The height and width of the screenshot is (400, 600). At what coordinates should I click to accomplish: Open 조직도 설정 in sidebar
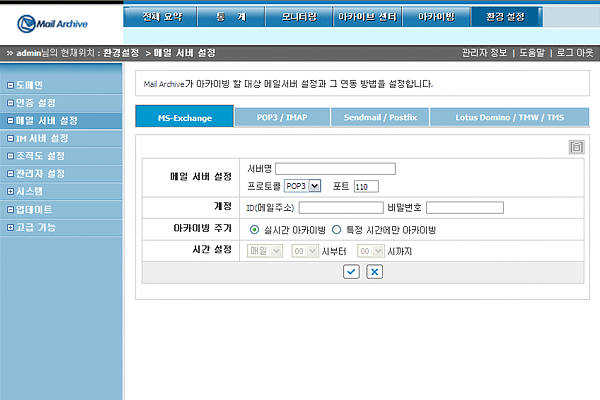tap(40, 156)
